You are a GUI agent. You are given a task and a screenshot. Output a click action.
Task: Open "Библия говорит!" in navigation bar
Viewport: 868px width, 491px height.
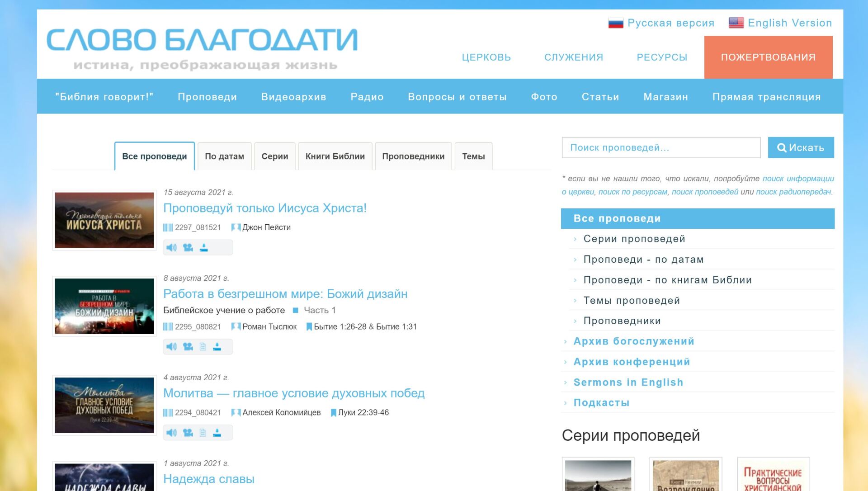[x=104, y=97]
